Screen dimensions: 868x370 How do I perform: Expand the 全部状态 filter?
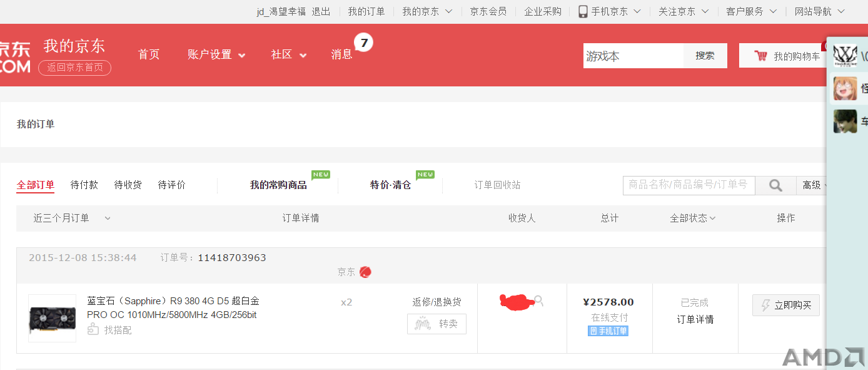[x=693, y=218]
